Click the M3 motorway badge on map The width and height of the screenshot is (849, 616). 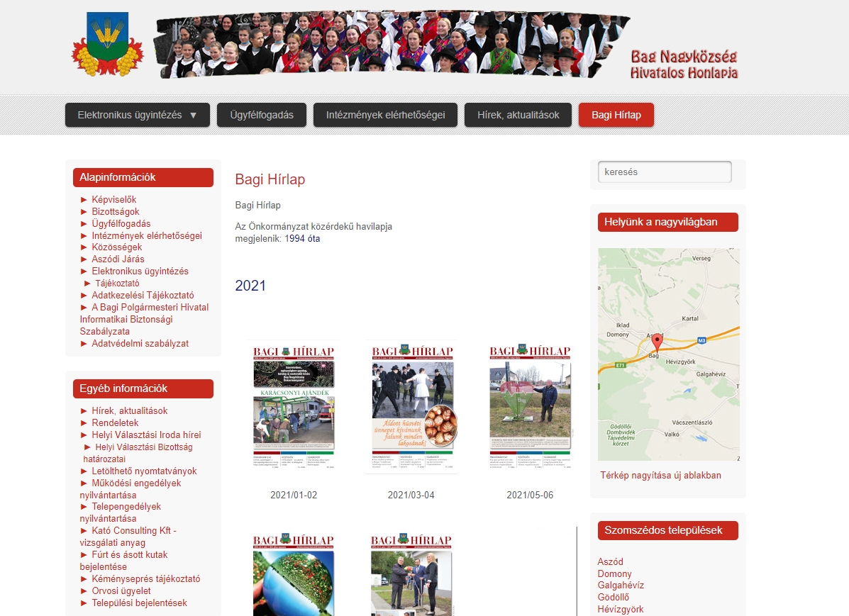[701, 340]
